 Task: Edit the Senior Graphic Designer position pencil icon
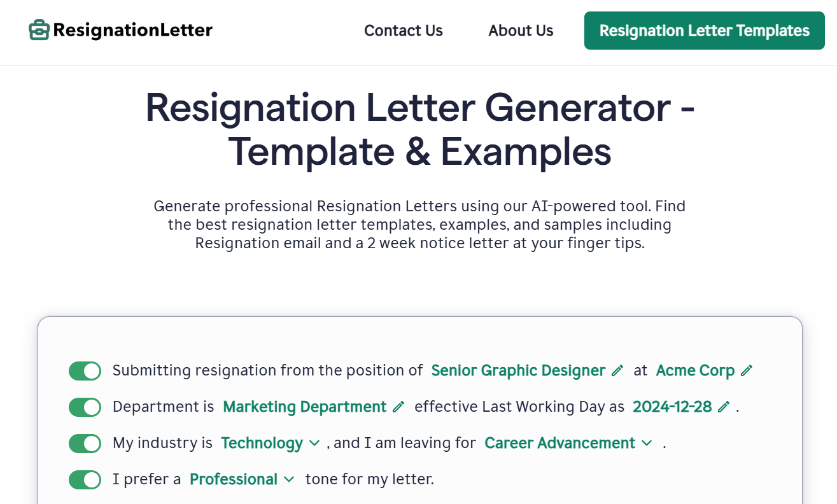pos(617,370)
